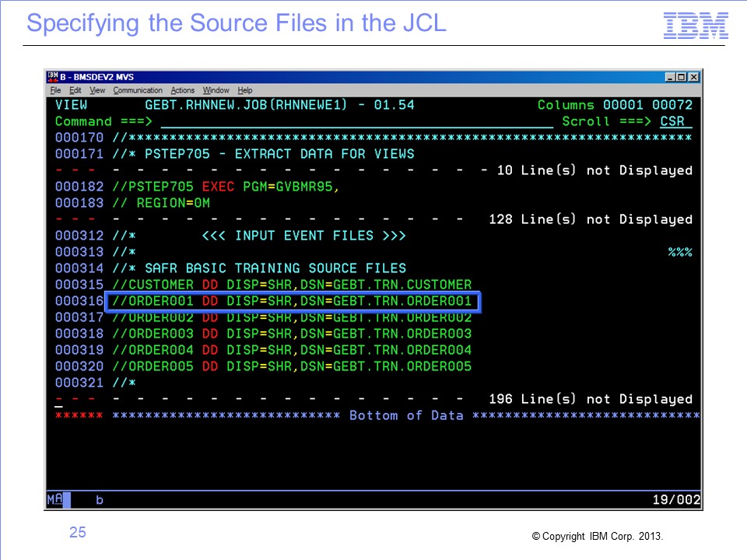This screenshot has height=560, width=747.
Task: Click line 000183 REGION=0M
Action: (x=132, y=203)
